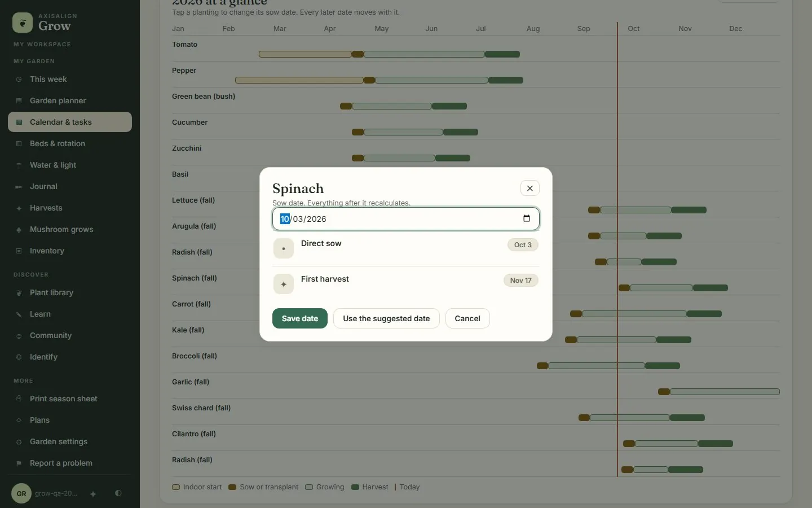This screenshot has height=508, width=812.
Task: Click the Cucumber growing bar in the timeline
Action: [403, 132]
